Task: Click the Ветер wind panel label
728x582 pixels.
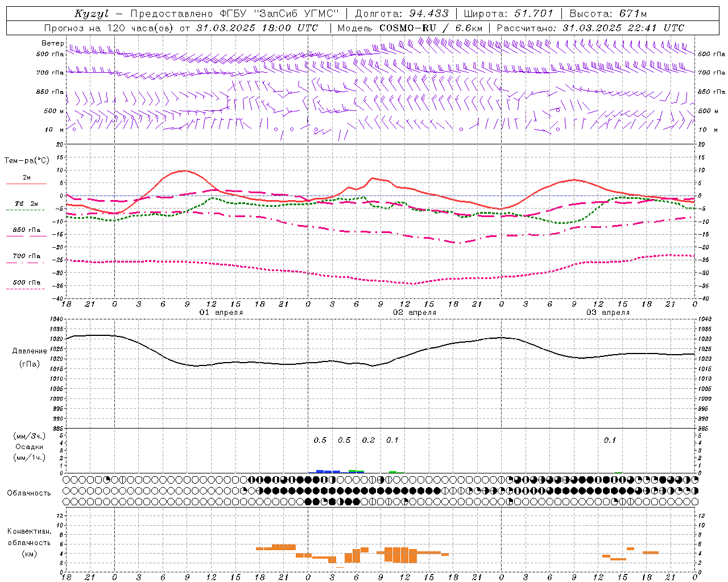Action: click(53, 43)
